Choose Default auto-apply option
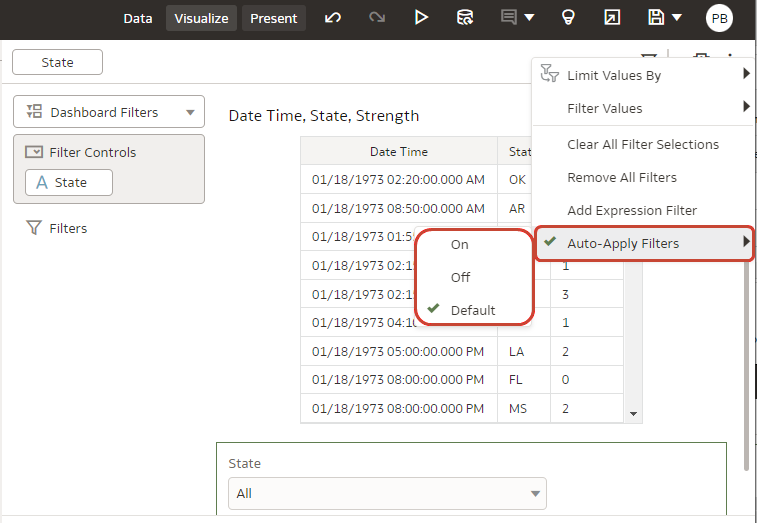757x523 pixels. pyautogui.click(x=472, y=310)
